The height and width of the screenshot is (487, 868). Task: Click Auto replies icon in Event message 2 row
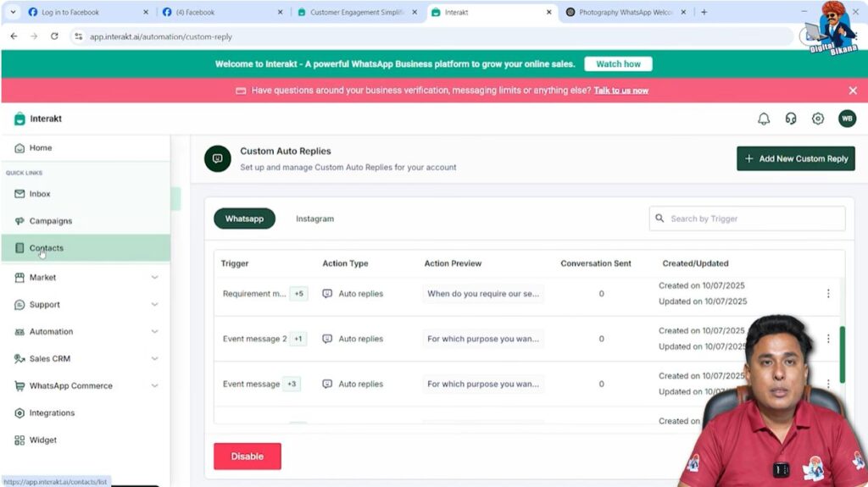tap(327, 338)
